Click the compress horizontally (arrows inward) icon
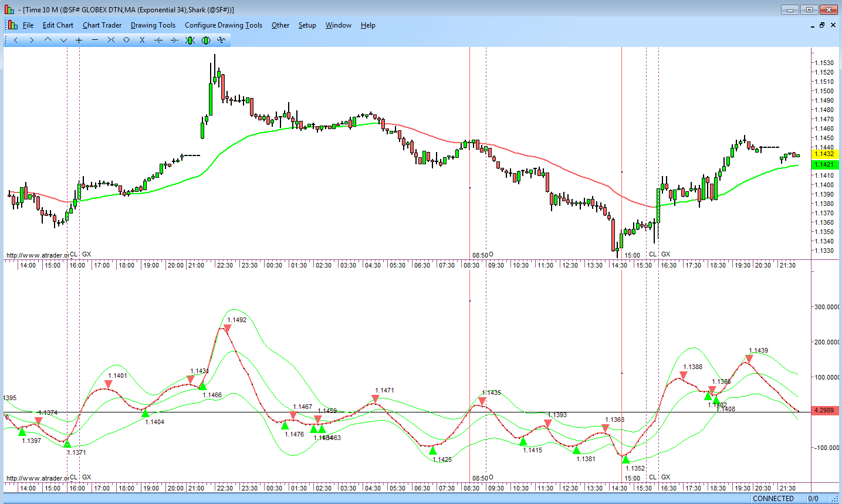This screenshot has width=842, height=504. click(x=111, y=40)
